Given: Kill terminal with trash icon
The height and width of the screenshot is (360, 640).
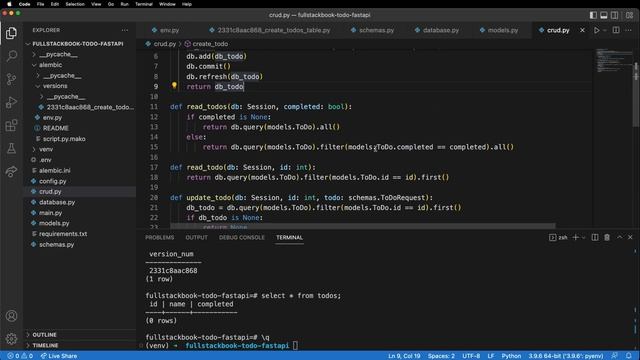Looking at the screenshot, I should [607, 237].
